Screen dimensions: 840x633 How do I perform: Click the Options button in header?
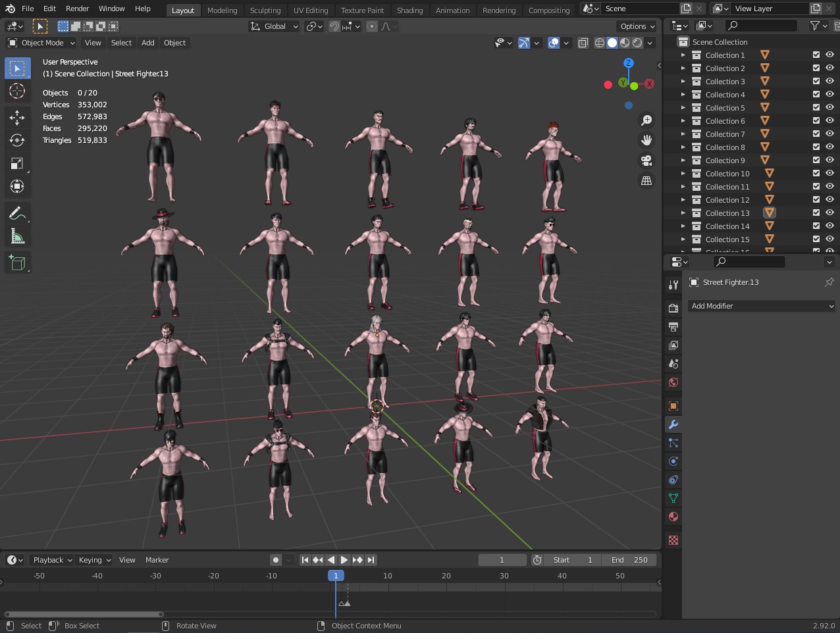point(637,26)
